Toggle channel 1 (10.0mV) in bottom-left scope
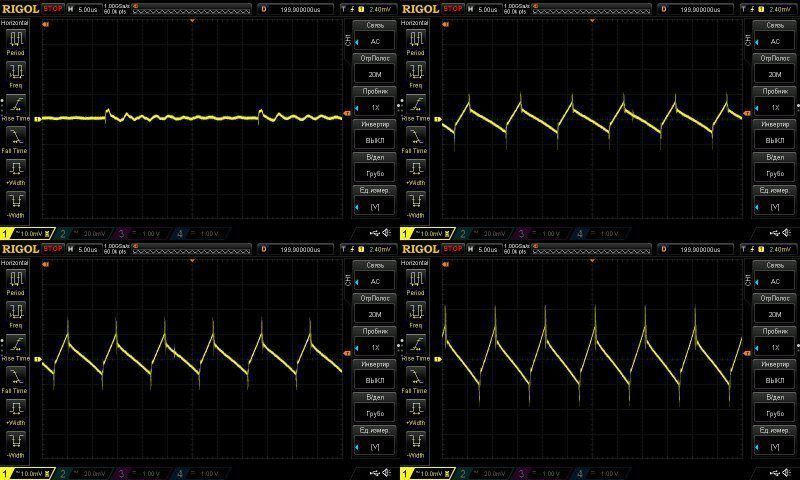The image size is (800, 480). coord(27,473)
